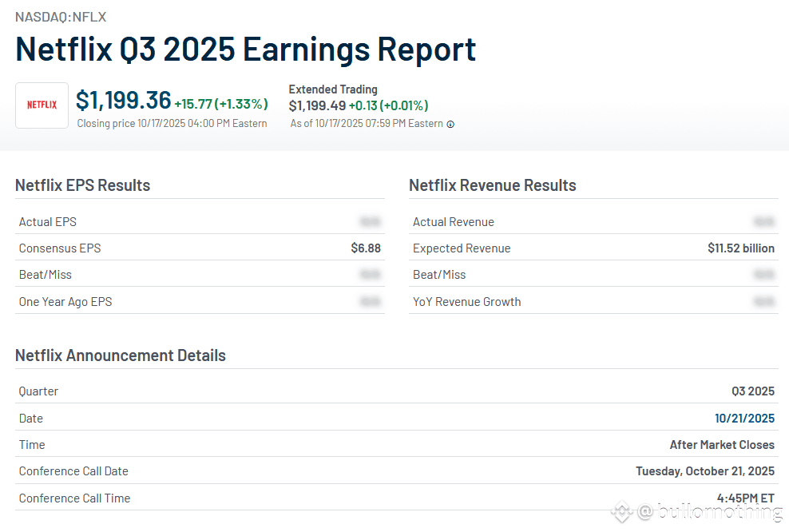Click the Netflix Revenue Results heading

coord(492,185)
